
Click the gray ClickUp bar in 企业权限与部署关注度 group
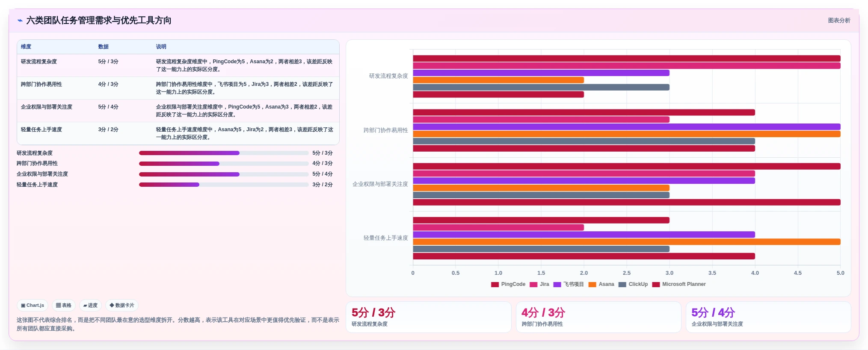[541, 195]
